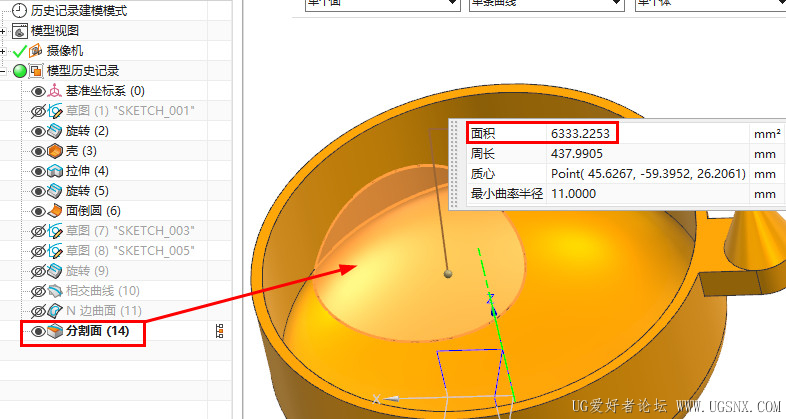The width and height of the screenshot is (786, 419).
Task: Select 摄像机 label
Action: (x=65, y=51)
